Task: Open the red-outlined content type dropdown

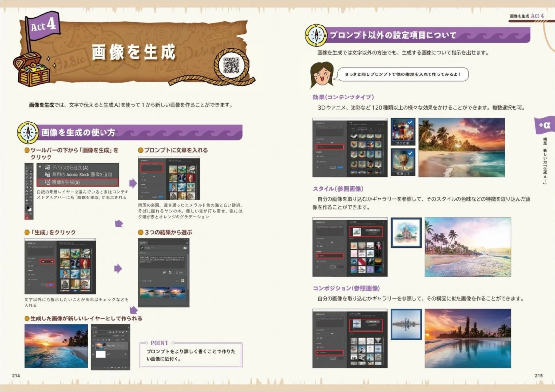Action: click(47, 262)
